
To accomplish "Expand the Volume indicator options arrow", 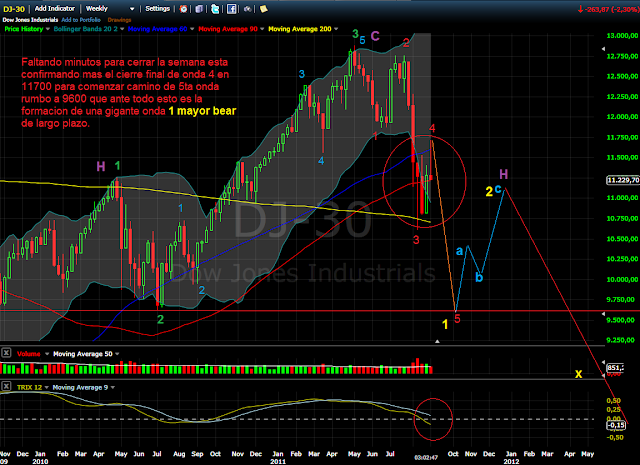I will (47, 354).
